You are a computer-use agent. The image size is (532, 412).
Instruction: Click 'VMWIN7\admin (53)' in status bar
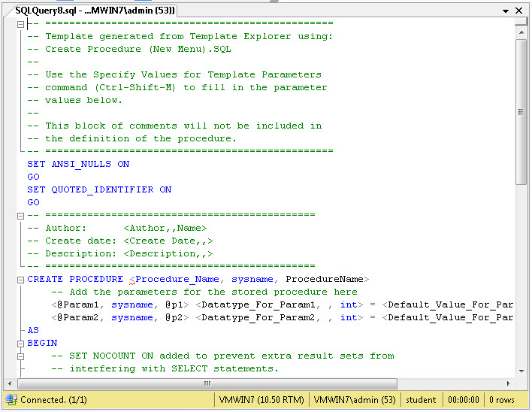[x=355, y=400]
